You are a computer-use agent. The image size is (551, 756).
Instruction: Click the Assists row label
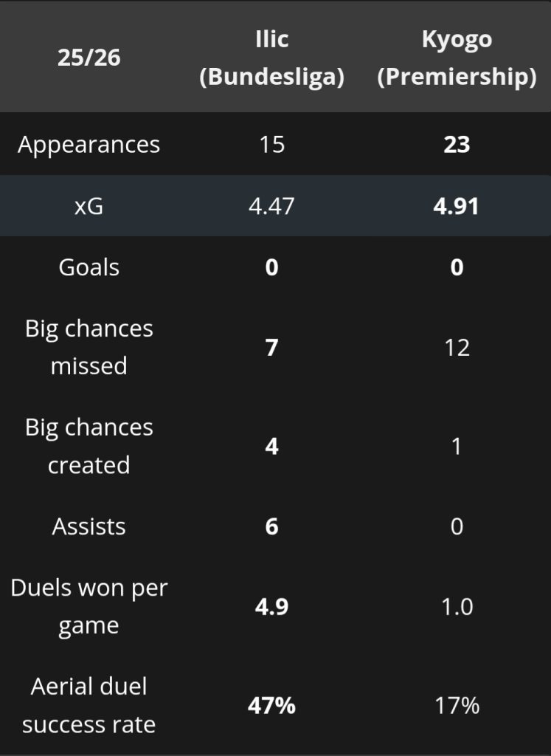click(x=89, y=526)
